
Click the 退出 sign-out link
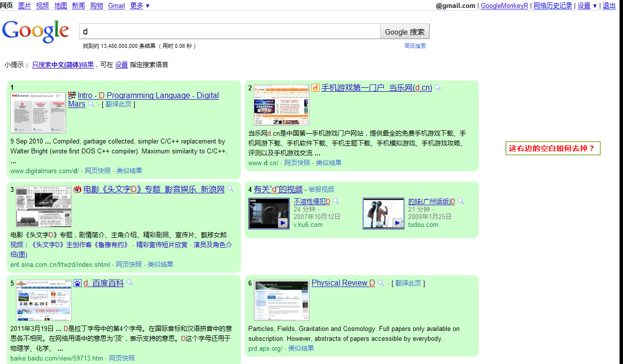(x=609, y=5)
